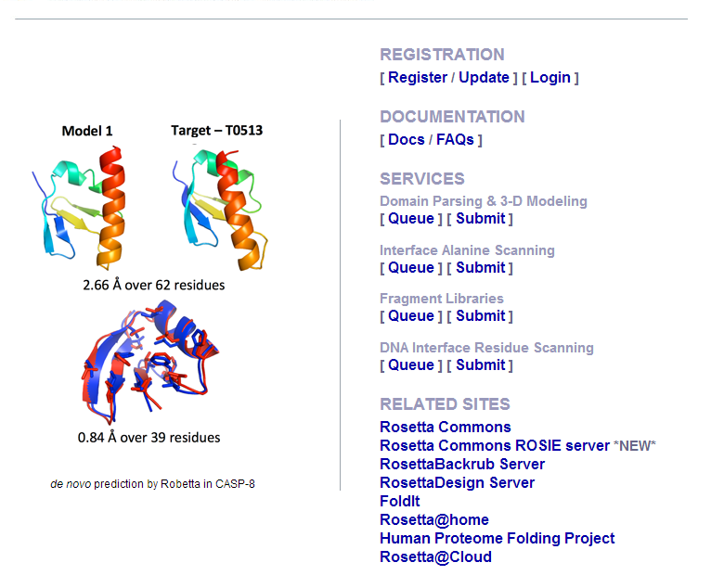View the Interface Alanine Scanning queue
This screenshot has height=588, width=711.
click(410, 268)
